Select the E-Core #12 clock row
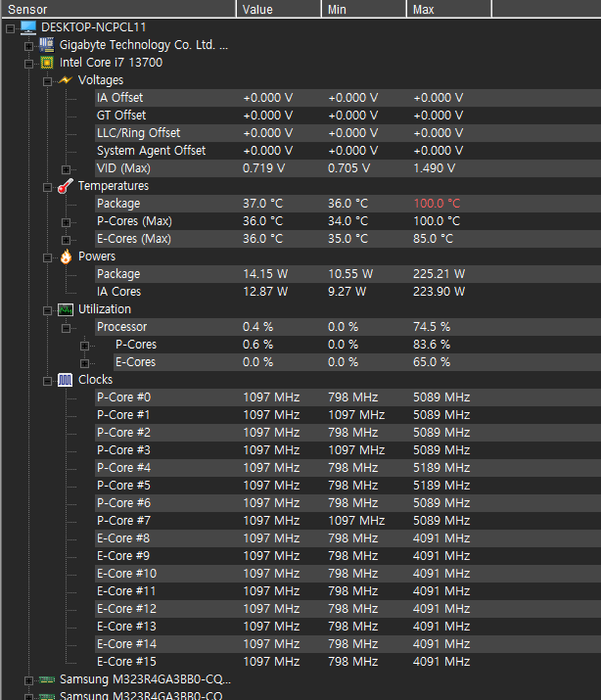601x700 pixels. click(347, 609)
